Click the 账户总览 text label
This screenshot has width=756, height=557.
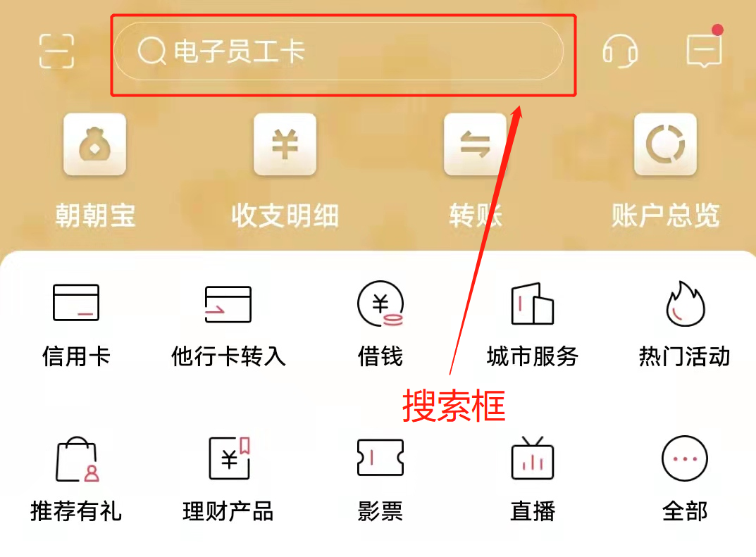(x=665, y=215)
